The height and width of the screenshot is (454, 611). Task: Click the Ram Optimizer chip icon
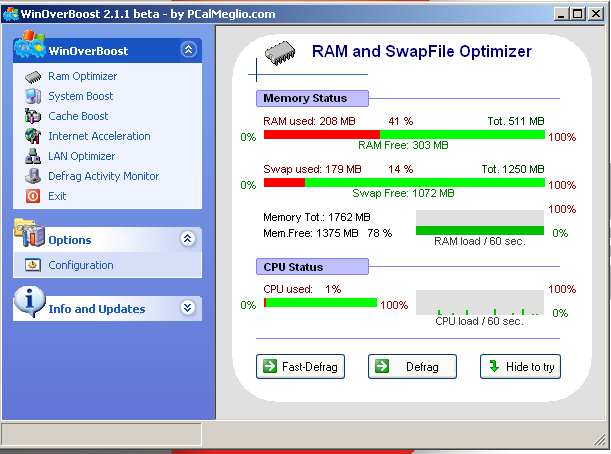(x=33, y=77)
